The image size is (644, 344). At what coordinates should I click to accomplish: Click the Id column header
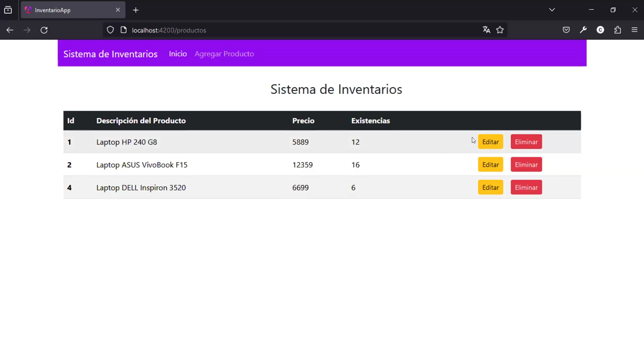coord(71,121)
